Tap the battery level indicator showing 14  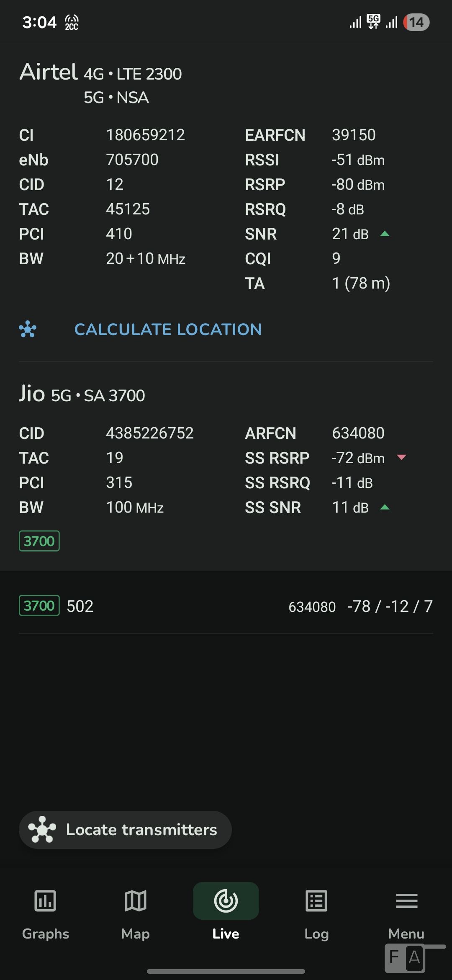click(416, 22)
